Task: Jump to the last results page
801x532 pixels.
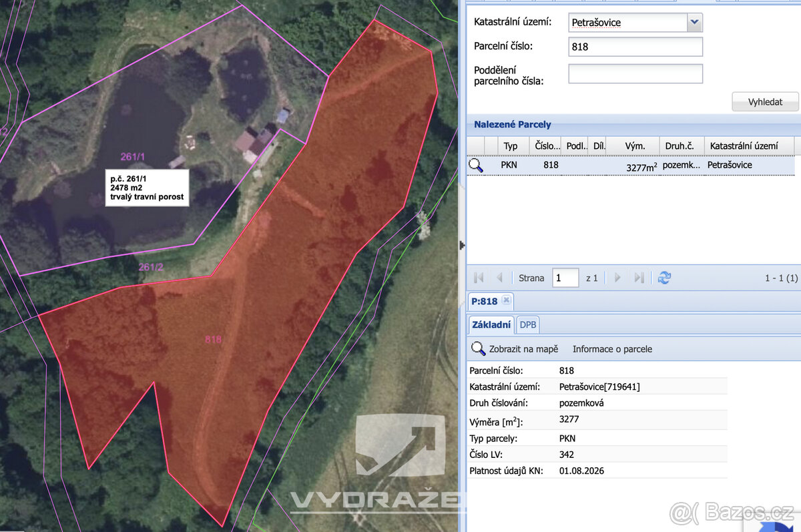Action: [x=639, y=278]
